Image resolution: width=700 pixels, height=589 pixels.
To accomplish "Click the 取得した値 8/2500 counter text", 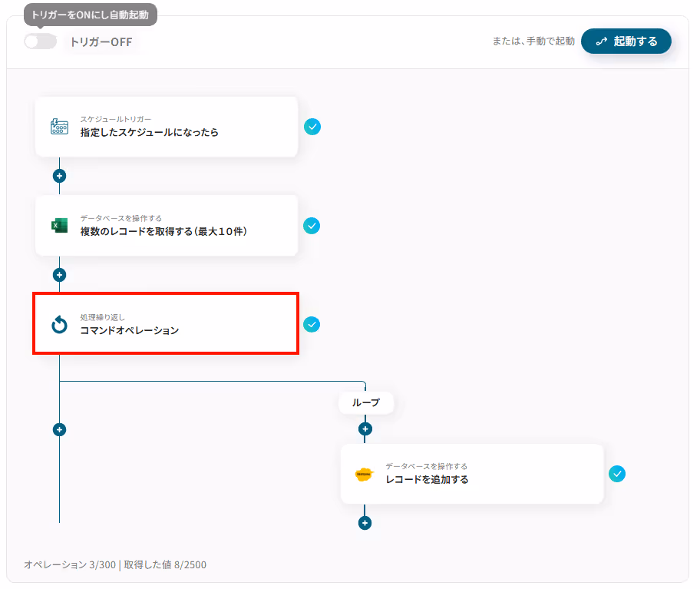I will click(165, 565).
